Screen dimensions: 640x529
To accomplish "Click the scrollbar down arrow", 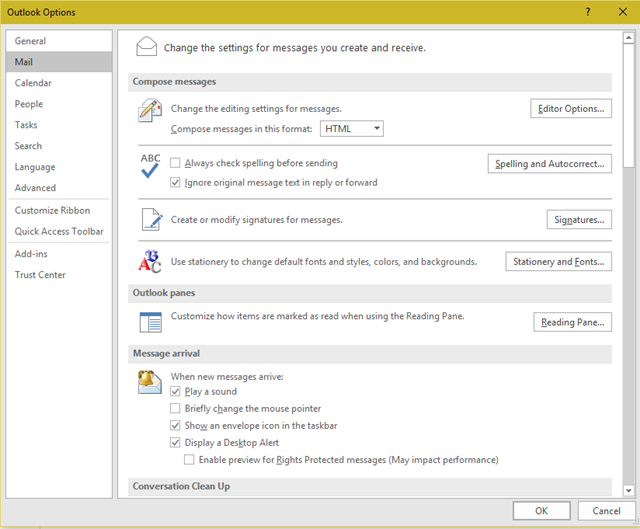I will [628, 490].
